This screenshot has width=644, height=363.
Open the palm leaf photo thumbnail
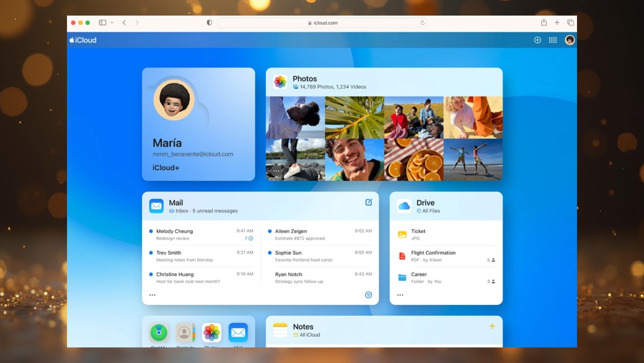click(x=355, y=118)
